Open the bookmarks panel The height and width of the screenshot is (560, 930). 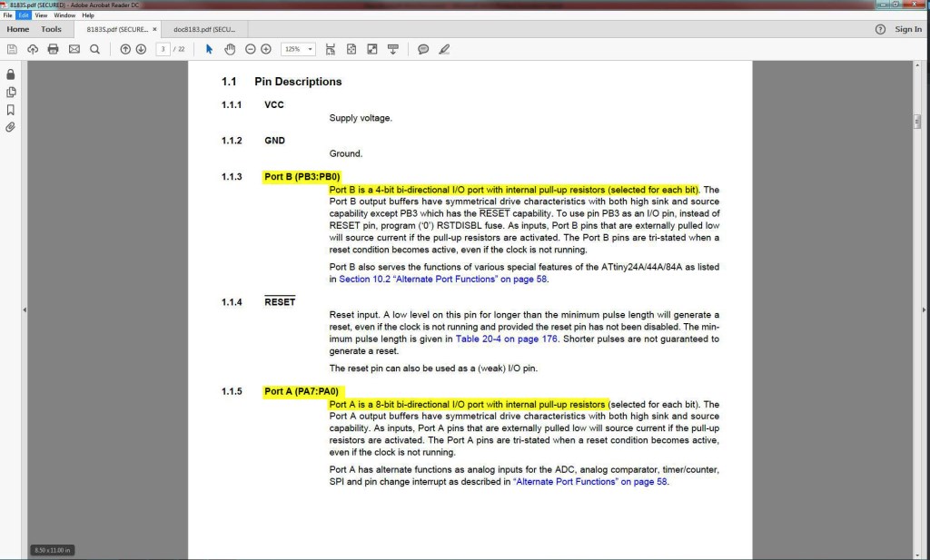coord(11,110)
